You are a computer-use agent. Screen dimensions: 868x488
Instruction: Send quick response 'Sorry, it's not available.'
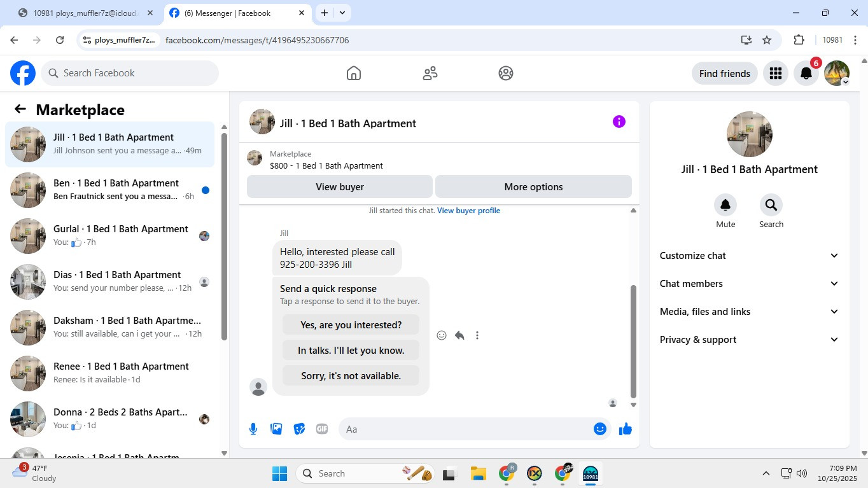click(x=351, y=375)
